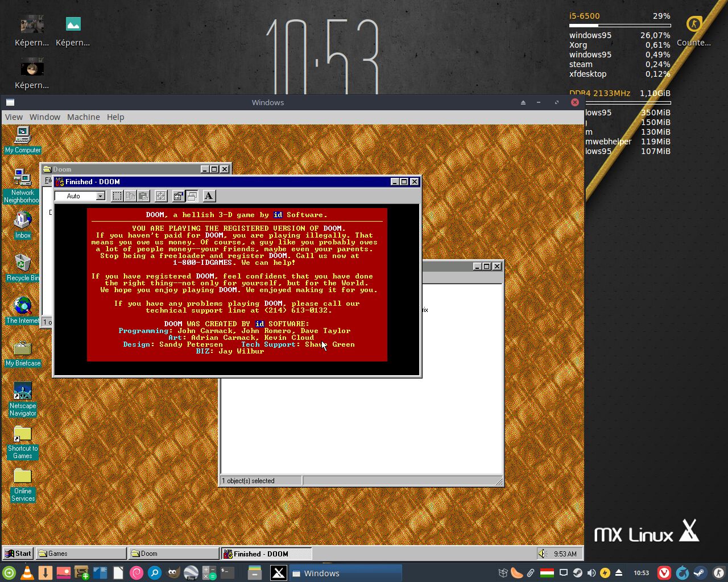Click the Win95 tray speaker icon

click(x=543, y=554)
